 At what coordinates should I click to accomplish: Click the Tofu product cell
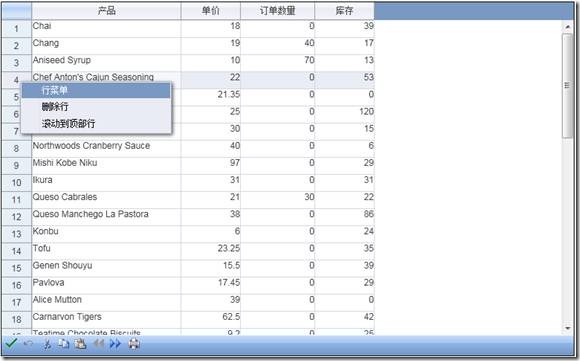[x=107, y=251]
